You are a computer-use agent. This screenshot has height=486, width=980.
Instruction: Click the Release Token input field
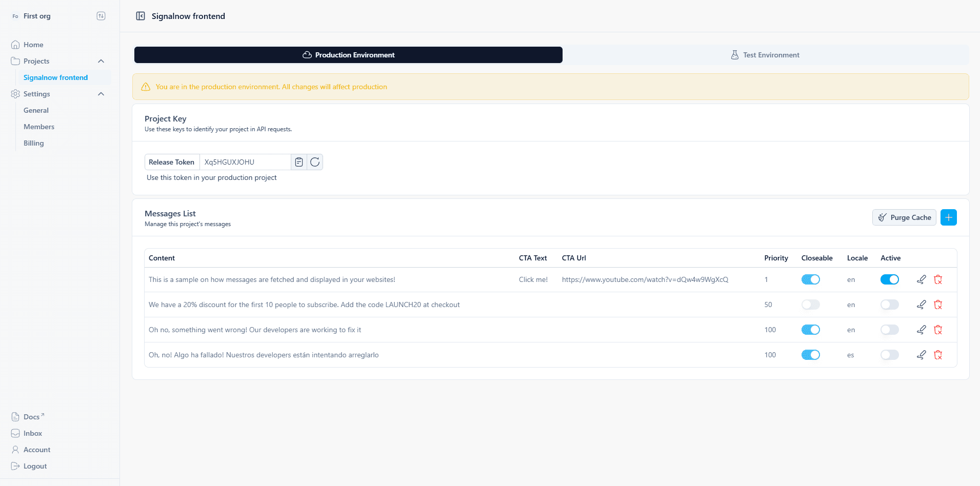point(245,162)
